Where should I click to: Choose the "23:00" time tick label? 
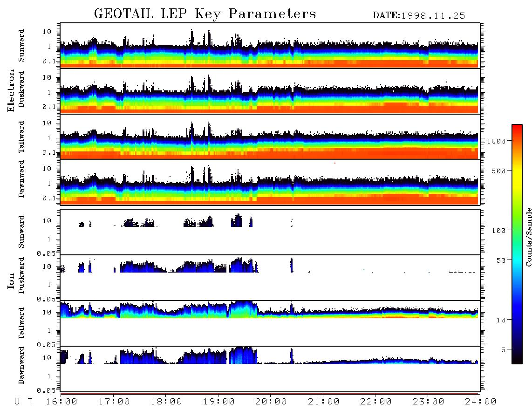[x=428, y=402]
